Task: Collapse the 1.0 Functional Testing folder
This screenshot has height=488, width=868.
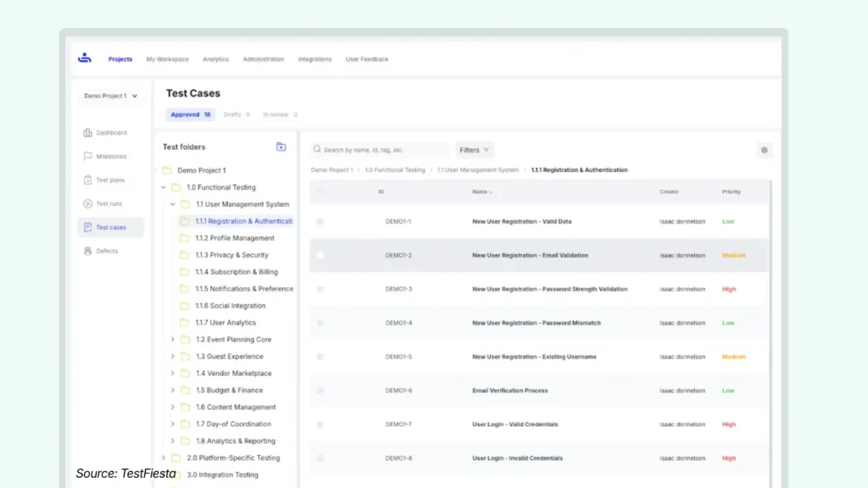Action: coord(164,187)
